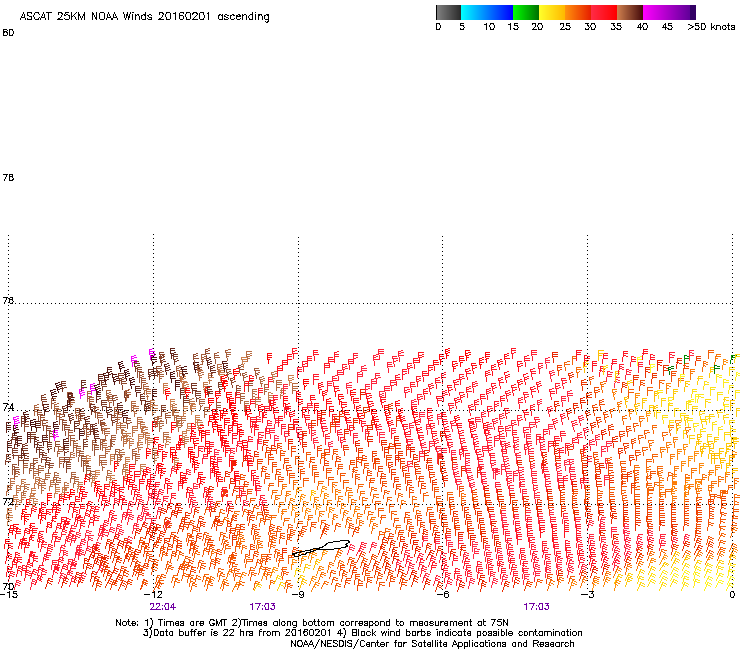740x650 pixels.
Task: Click the orange 25-30 knots color segment
Action: coord(578,12)
